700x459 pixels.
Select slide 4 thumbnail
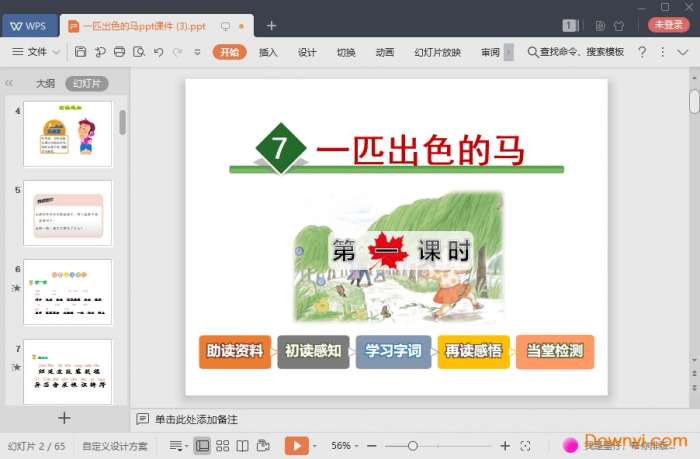68,134
